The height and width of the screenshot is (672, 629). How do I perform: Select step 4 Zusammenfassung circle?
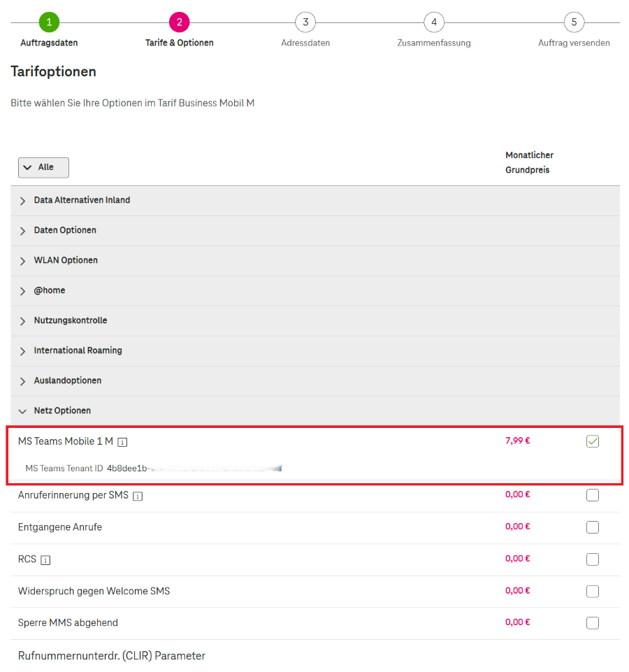tap(434, 22)
